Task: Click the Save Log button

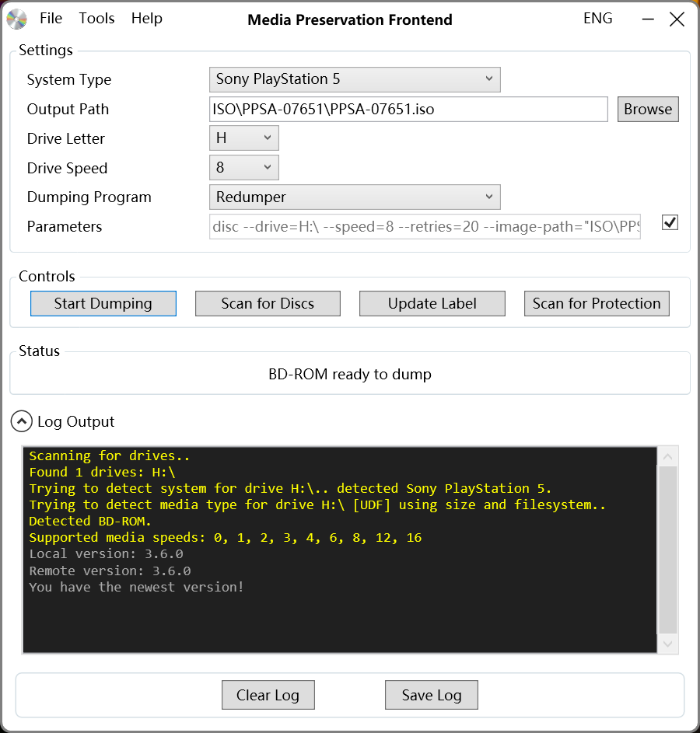Action: tap(432, 695)
